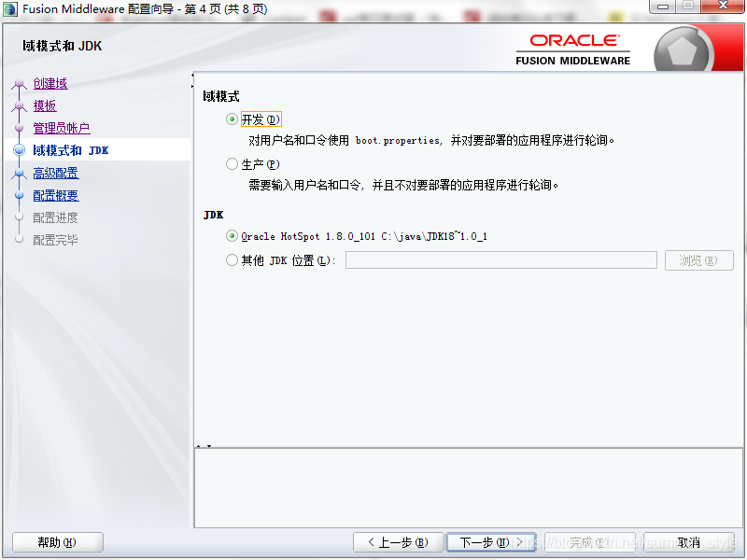
Task: Click the message pane below the options
Action: [x=469, y=487]
